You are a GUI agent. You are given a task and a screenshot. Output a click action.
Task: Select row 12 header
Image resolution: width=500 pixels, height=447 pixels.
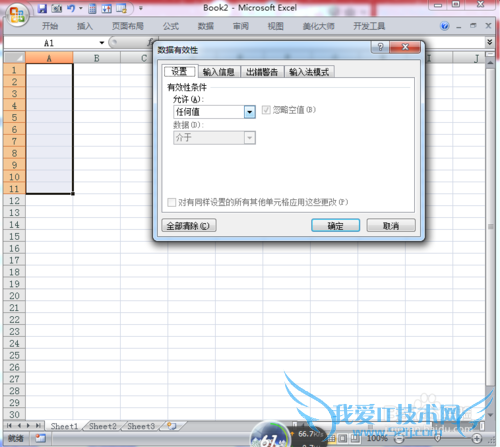click(x=14, y=201)
